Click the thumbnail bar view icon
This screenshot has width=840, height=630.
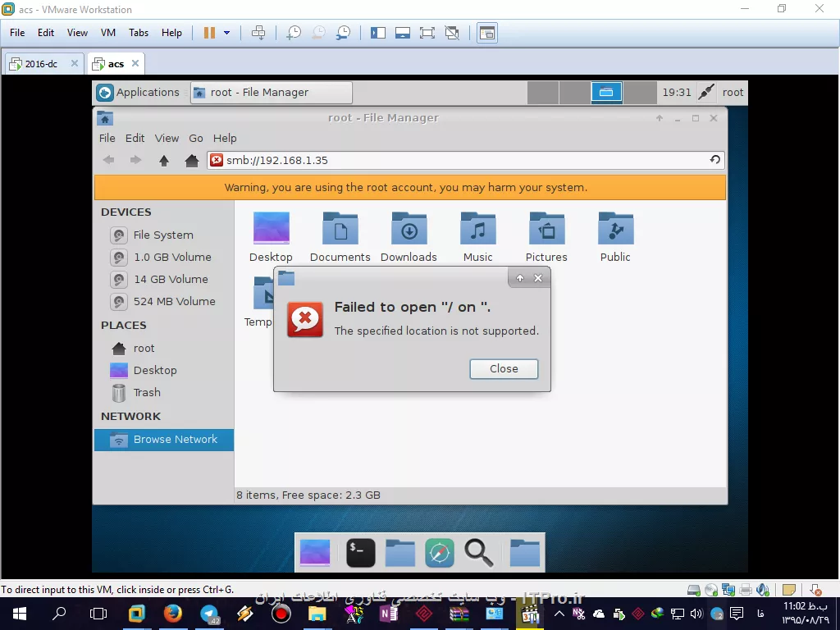[x=402, y=33]
